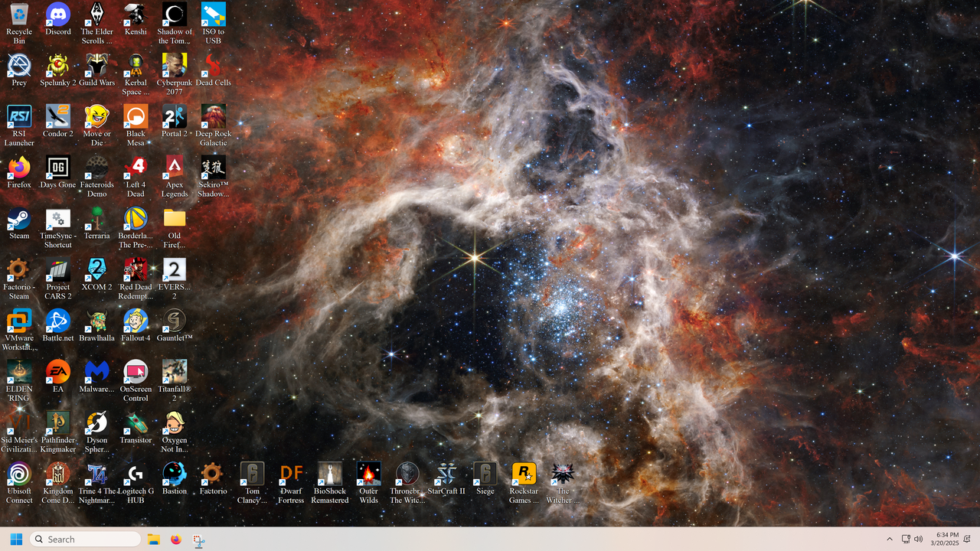Image resolution: width=980 pixels, height=551 pixels.
Task: Click the Fallout 4 desktop icon
Action: click(136, 321)
